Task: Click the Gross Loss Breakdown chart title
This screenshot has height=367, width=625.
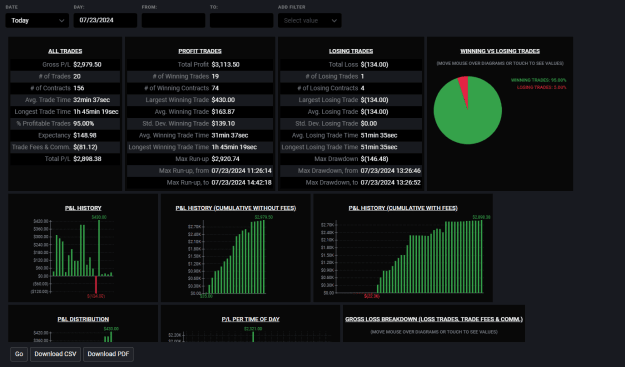Action: 434,319
